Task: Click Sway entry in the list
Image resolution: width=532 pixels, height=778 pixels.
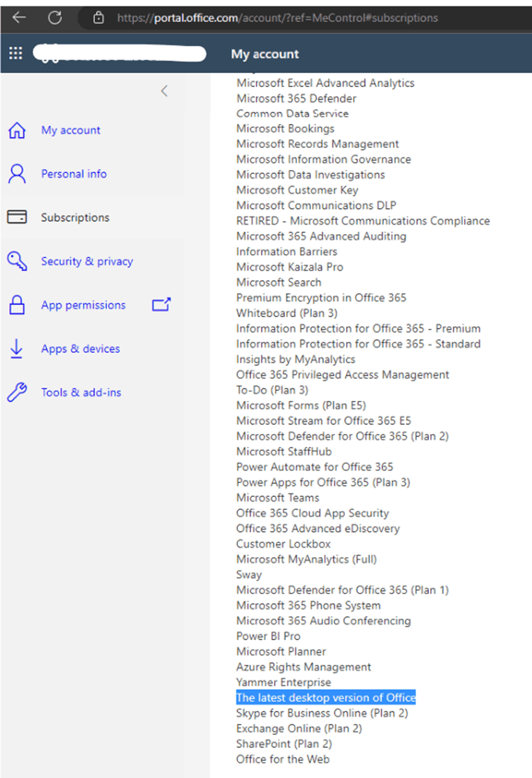Action: pos(249,575)
